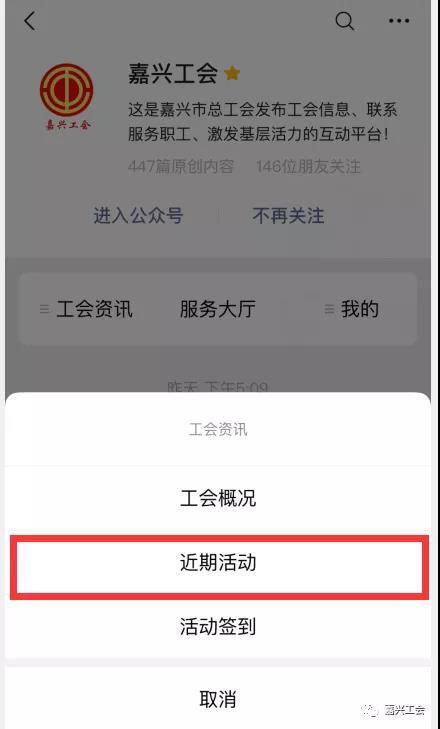Viewport: 440px width, 729px height.
Task: Open the 服务大厅 menu tab
Action: point(218,309)
